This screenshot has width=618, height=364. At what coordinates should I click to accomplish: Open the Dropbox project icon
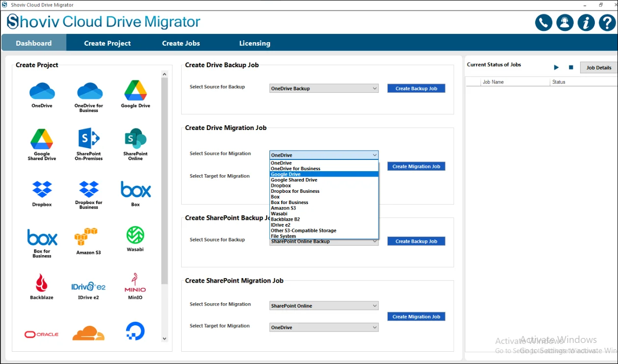42,189
